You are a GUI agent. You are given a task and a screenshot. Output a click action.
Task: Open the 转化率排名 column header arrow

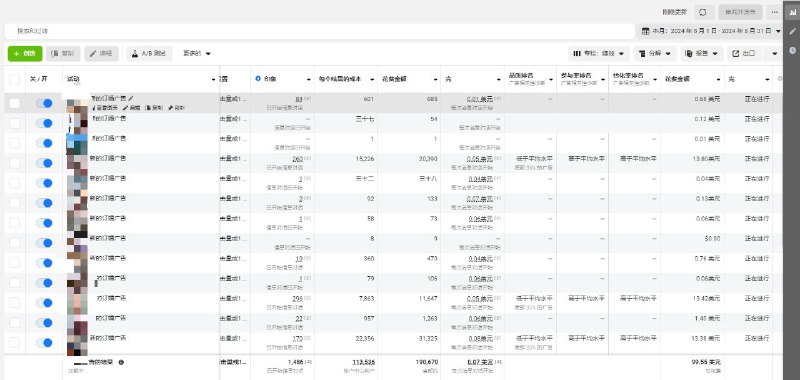655,80
